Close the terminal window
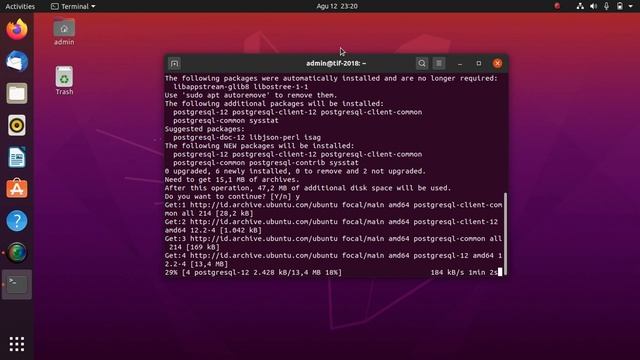Image resolution: width=640 pixels, height=360 pixels. (x=497, y=63)
